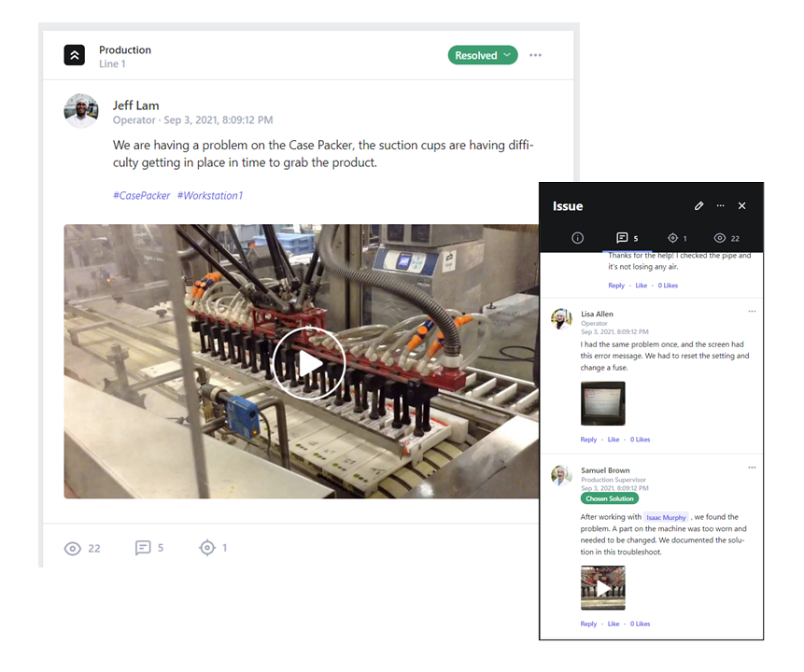Click the Production channel logo icon
Viewport: 804px width, 672px height.
coord(75,56)
